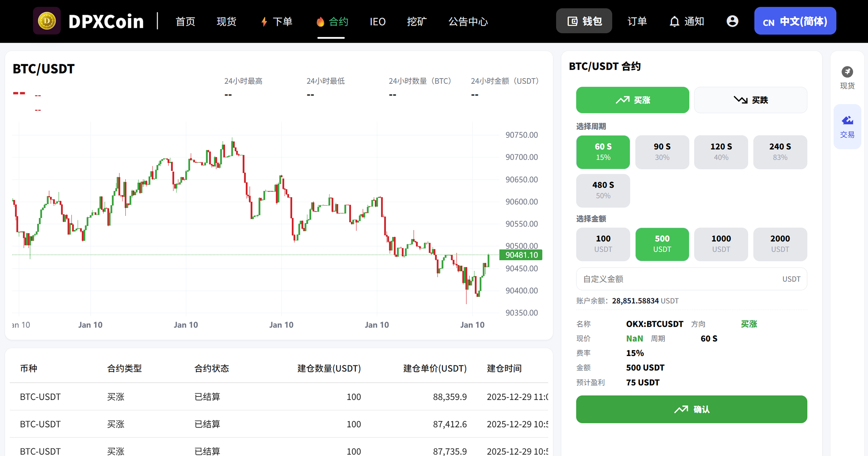The width and height of the screenshot is (868, 456).
Task: Select the 买跌 buy-down direction
Action: [x=750, y=100]
